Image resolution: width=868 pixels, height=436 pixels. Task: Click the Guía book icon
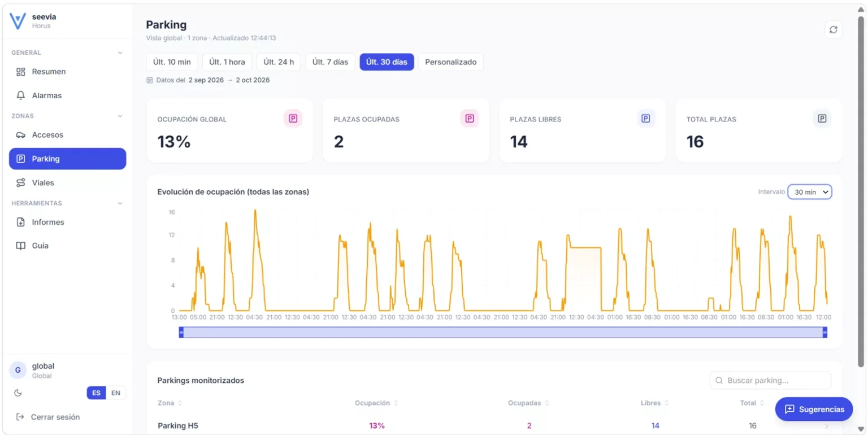pos(21,246)
